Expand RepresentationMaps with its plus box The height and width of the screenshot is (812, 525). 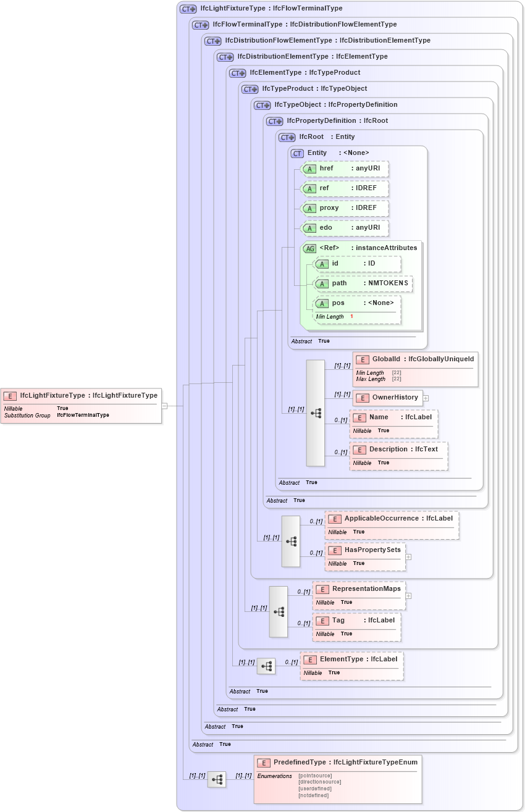point(409,595)
